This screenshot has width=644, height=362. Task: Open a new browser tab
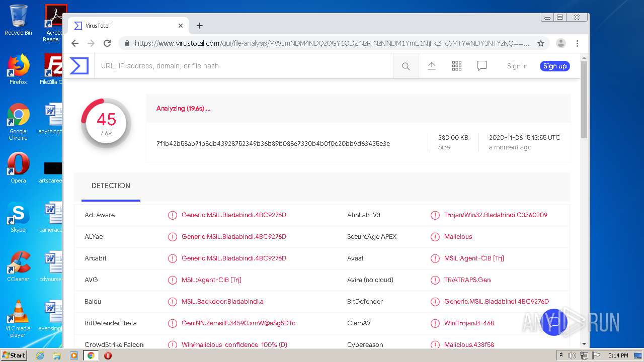coord(200,26)
